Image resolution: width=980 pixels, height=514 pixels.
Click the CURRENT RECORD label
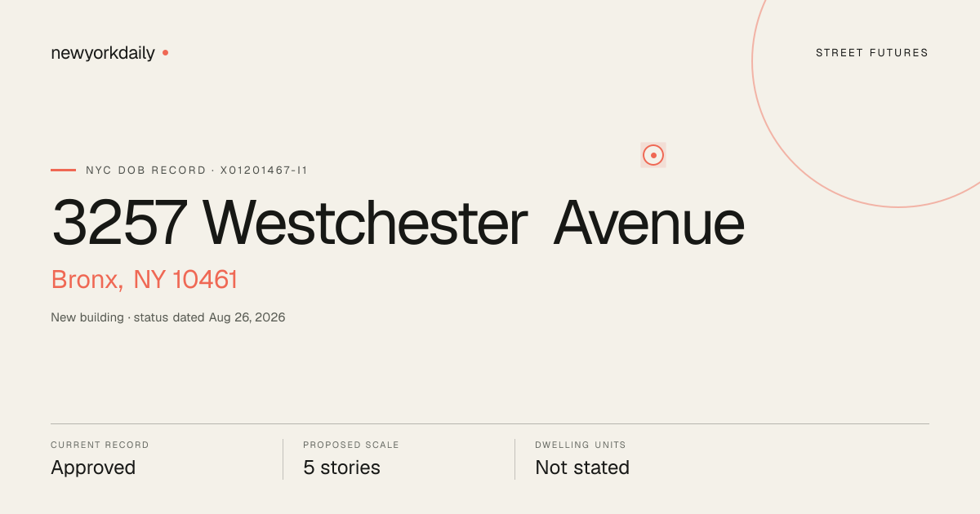tap(100, 445)
